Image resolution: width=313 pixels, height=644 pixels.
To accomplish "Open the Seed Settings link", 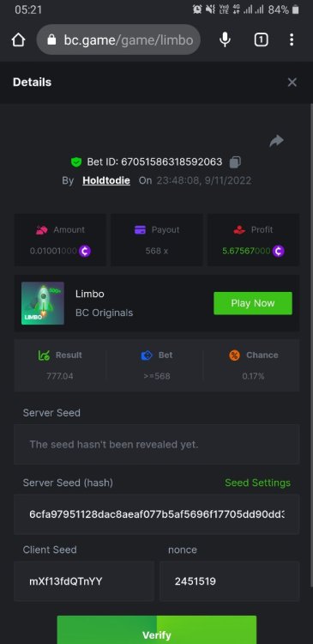I will pos(257,483).
